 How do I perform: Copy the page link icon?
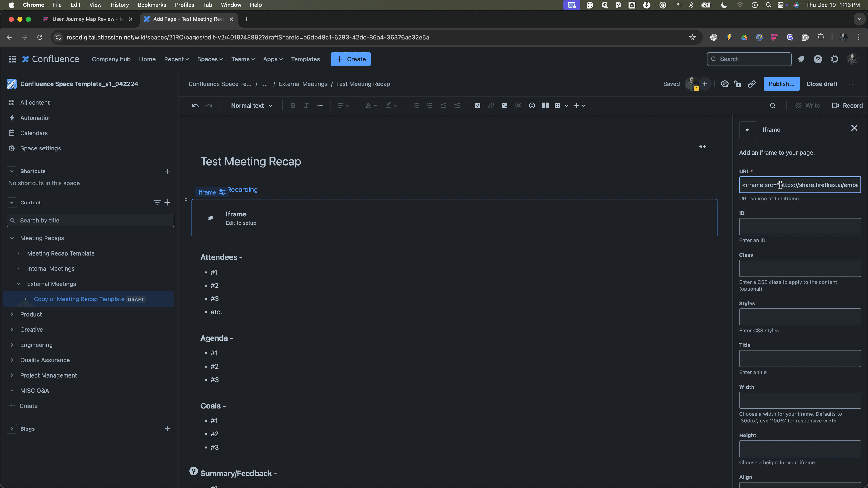(751, 84)
